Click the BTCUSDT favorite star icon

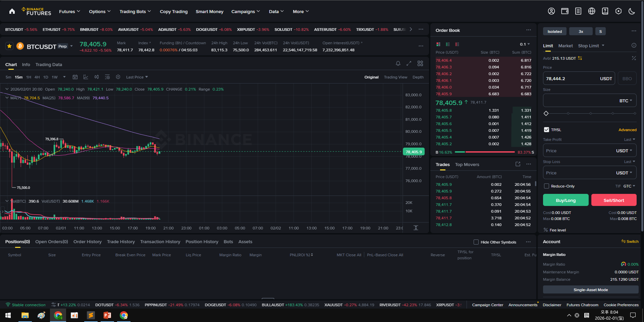9,46
